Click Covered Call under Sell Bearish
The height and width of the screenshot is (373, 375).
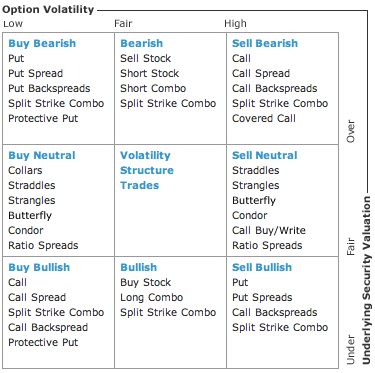click(x=264, y=118)
